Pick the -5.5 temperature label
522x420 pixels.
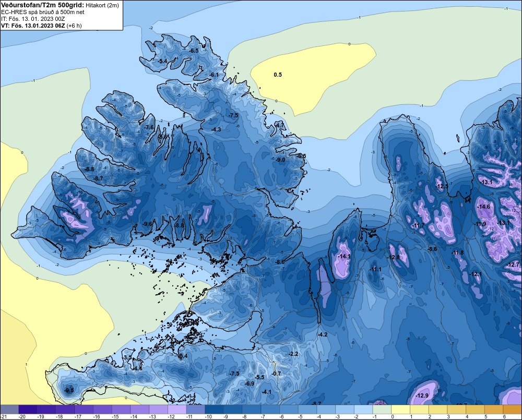tap(259, 377)
